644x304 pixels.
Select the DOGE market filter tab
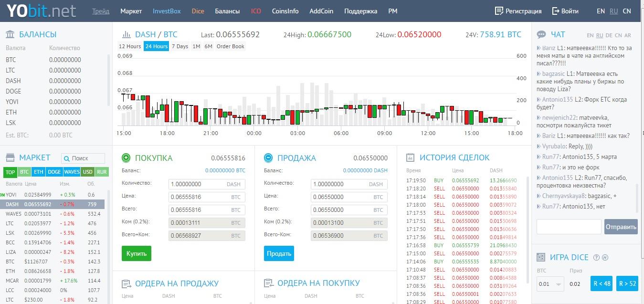[x=54, y=172]
